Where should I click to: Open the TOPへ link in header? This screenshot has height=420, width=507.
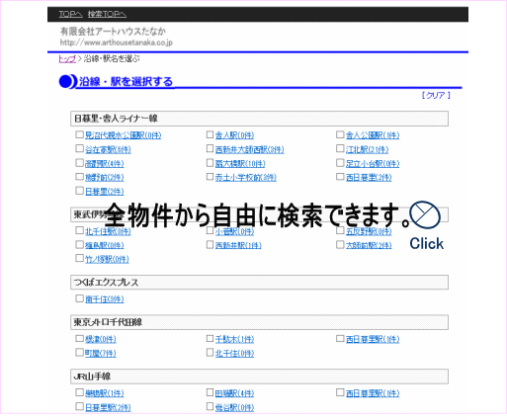point(70,14)
